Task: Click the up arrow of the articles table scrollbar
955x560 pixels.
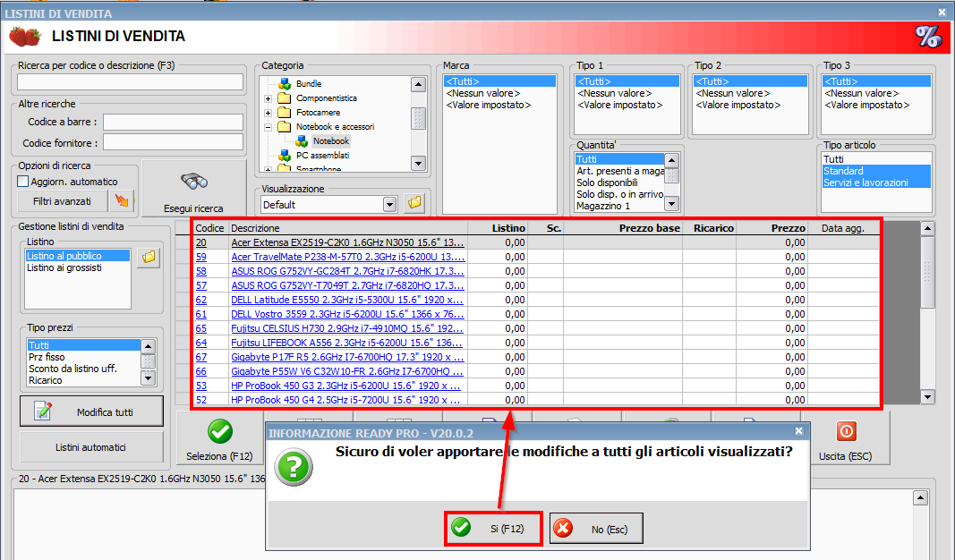Action: [927, 229]
